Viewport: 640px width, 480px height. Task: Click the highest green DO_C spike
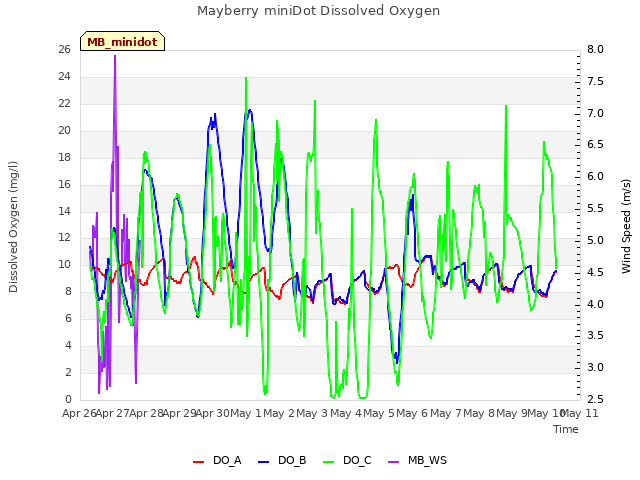(246, 78)
